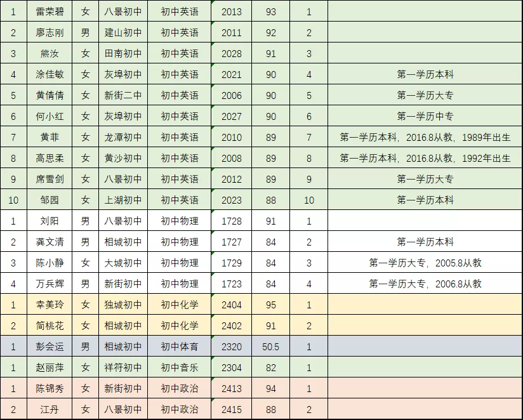Click the name 万兵辉
Screen dimensions: 523x420
click(50, 284)
